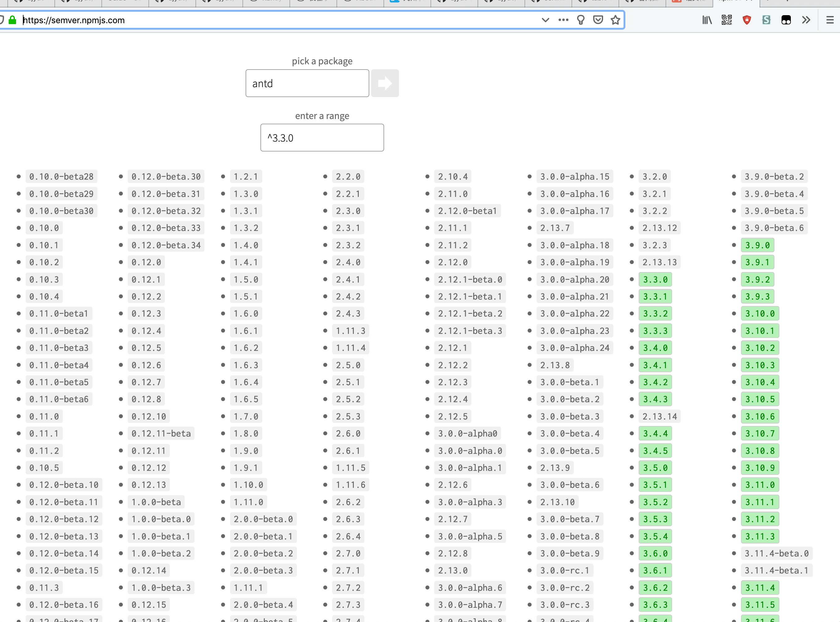
Task: Save page to Pocket
Action: tap(598, 20)
